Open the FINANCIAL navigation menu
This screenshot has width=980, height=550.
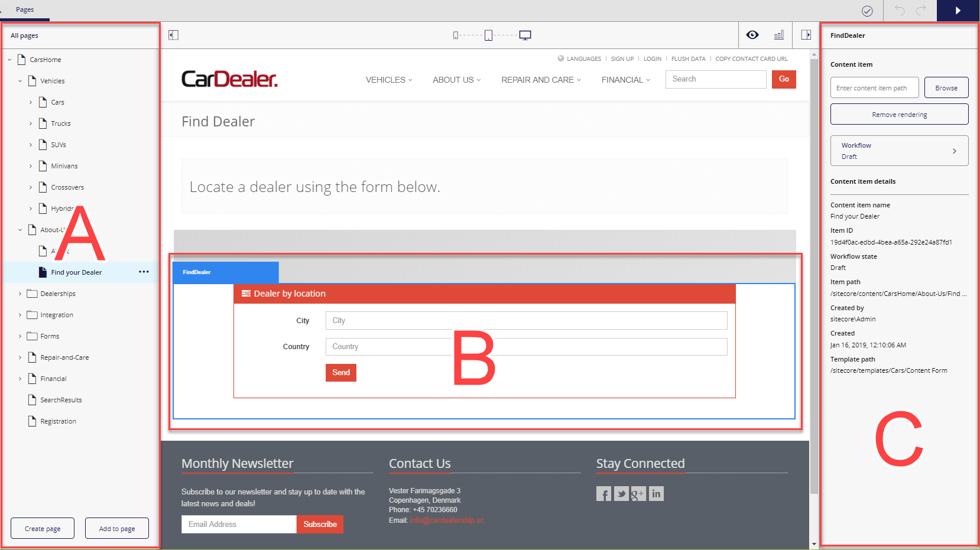point(626,80)
